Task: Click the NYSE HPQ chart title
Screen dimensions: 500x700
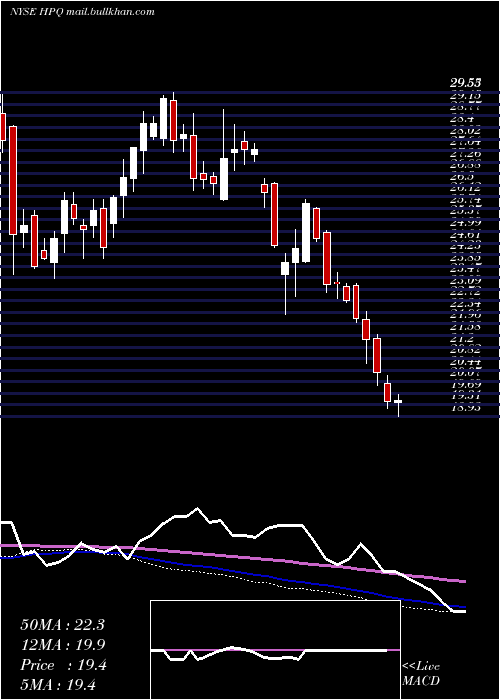Action: [x=37, y=12]
